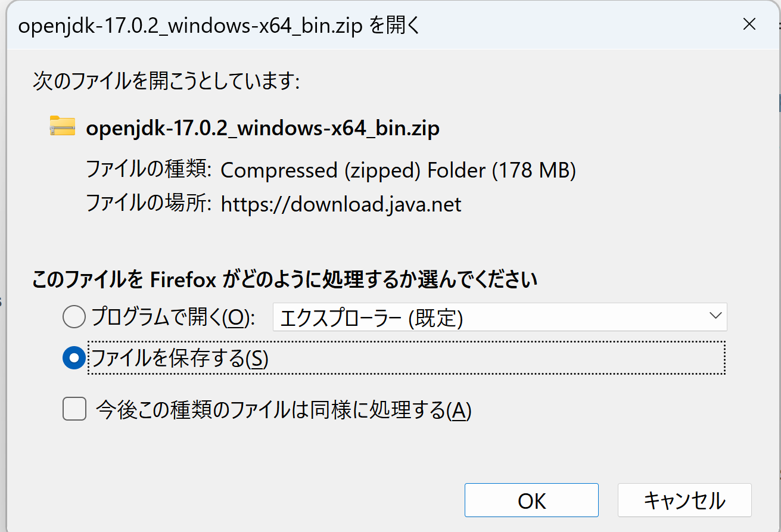781x532 pixels.
Task: Close the dialog with the X button
Action: (x=749, y=25)
